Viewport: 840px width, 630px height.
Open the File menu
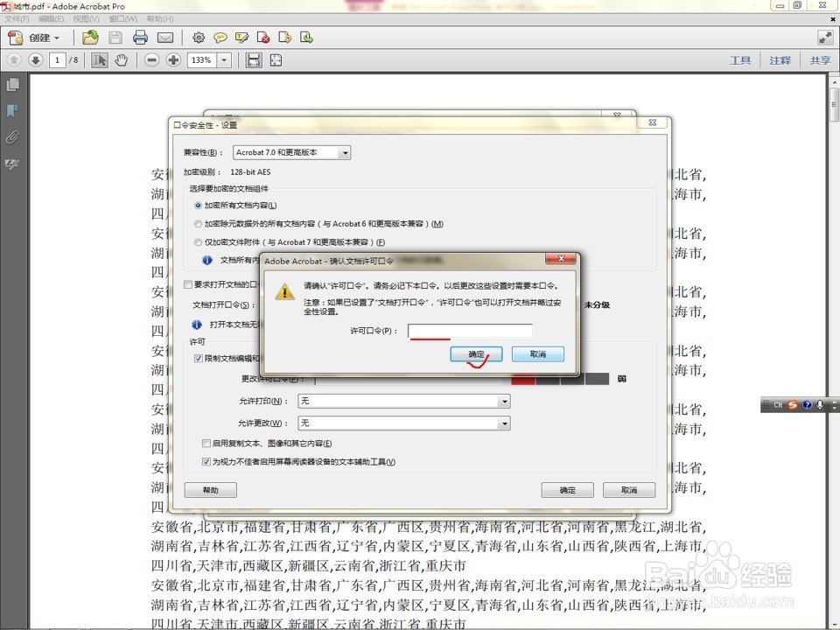pyautogui.click(x=17, y=18)
